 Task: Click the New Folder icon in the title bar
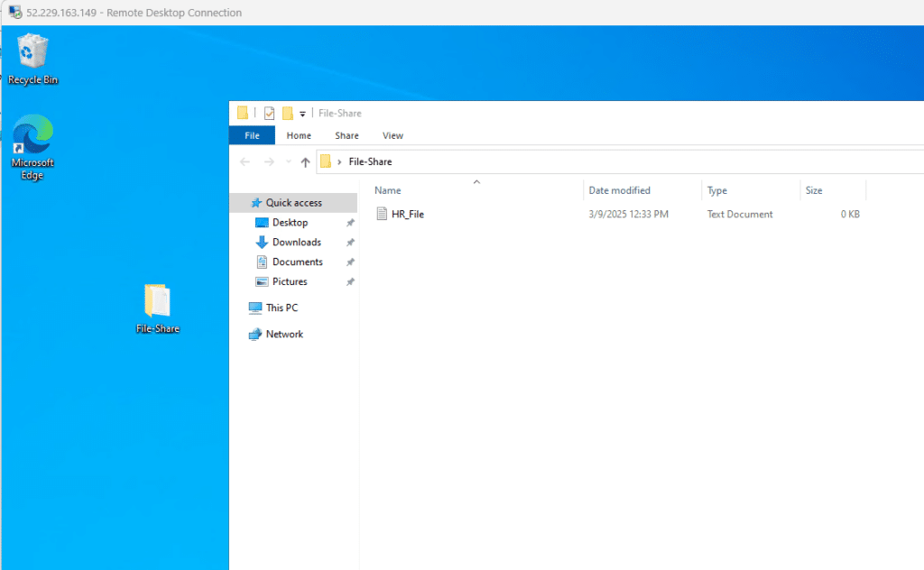click(x=288, y=113)
